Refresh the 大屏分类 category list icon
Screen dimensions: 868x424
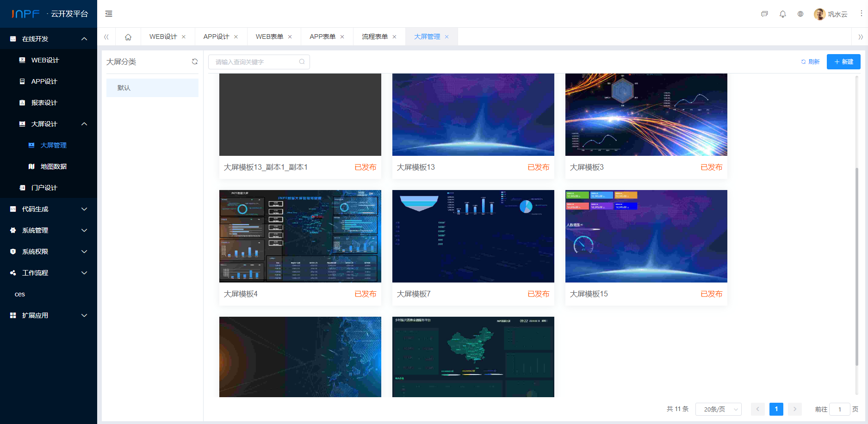point(195,61)
